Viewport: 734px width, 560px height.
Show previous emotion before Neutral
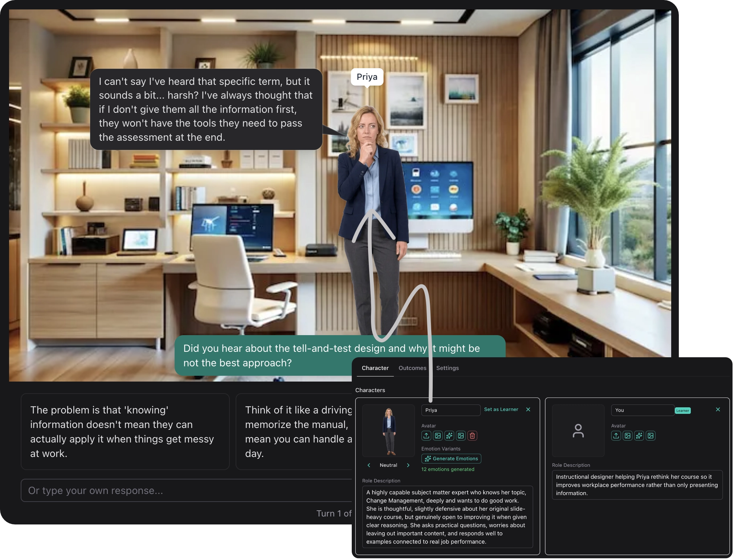[369, 465]
